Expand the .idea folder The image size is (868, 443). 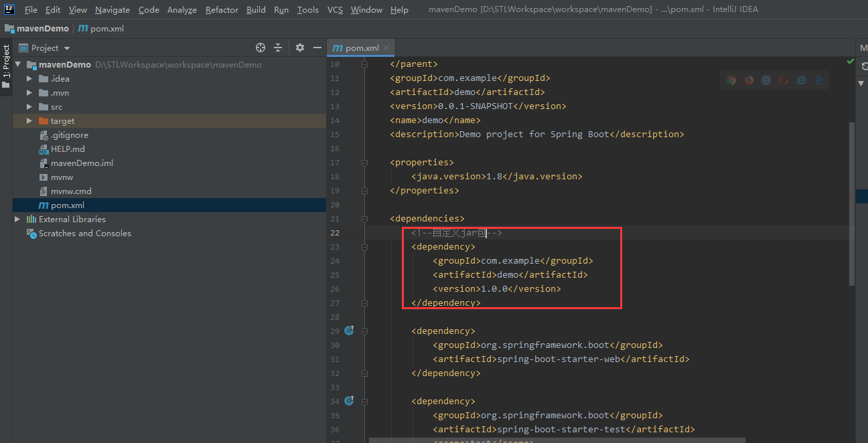click(29, 79)
